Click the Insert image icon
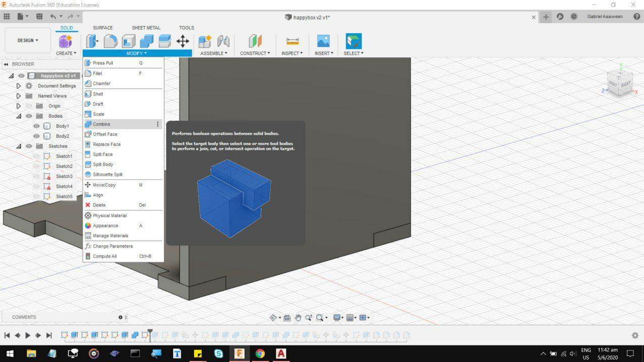This screenshot has height=362, width=644. [324, 41]
